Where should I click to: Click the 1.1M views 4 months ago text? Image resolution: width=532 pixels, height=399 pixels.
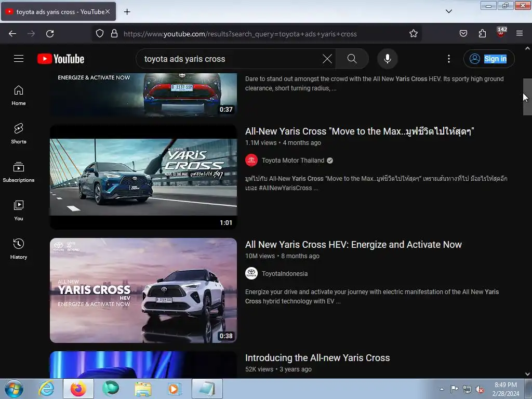point(283,143)
